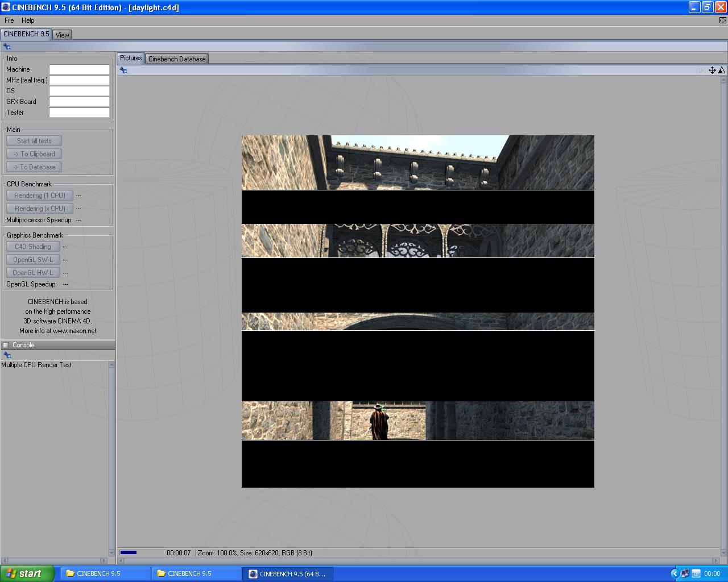Screen dimensions: 728x582
Task: Switch to second CINEBENCH 9.5 folder taskbar button
Action: pyautogui.click(x=196, y=573)
